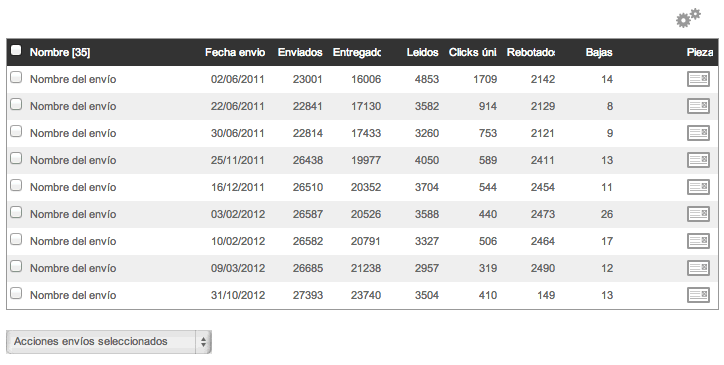Click the Nombre [35] column header
The width and height of the screenshot is (724, 365).
pyautogui.click(x=60, y=52)
